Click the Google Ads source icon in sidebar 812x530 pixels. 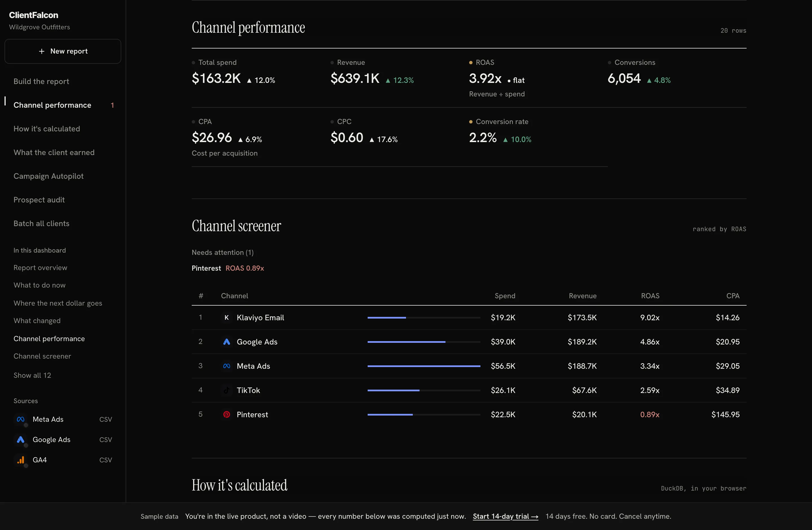click(x=21, y=440)
